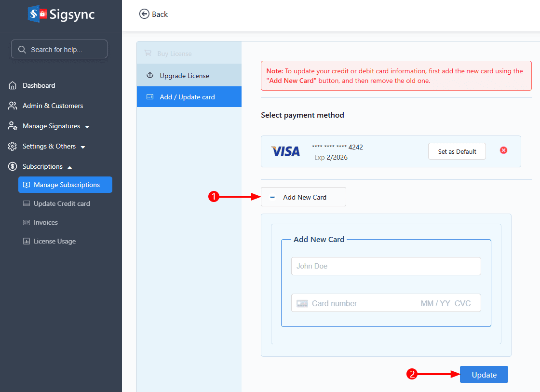Set the Visa card as Default
This screenshot has width=540, height=392.
click(457, 150)
